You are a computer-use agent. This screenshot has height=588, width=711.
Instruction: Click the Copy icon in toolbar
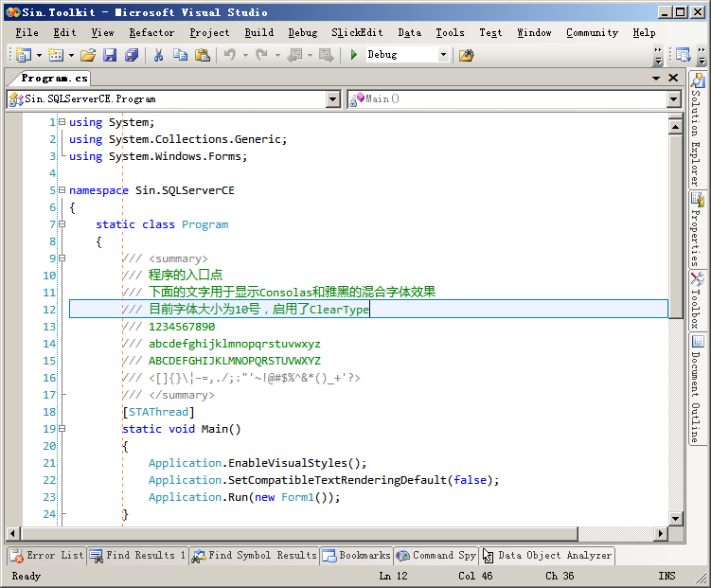(x=180, y=55)
